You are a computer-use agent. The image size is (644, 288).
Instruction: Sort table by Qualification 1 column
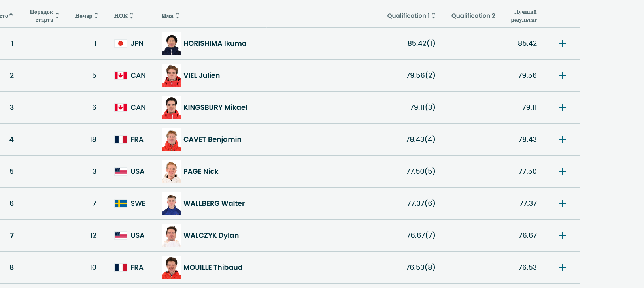click(x=411, y=16)
